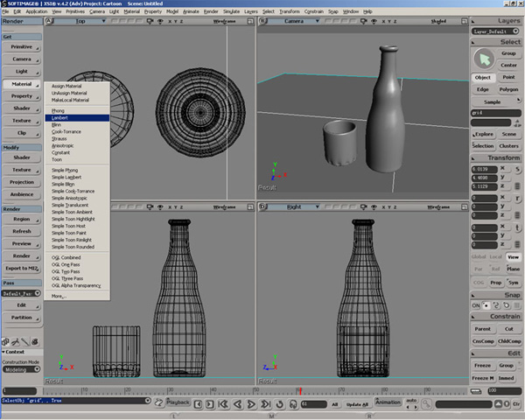Open the Camera viewport view dropdown

point(317,21)
